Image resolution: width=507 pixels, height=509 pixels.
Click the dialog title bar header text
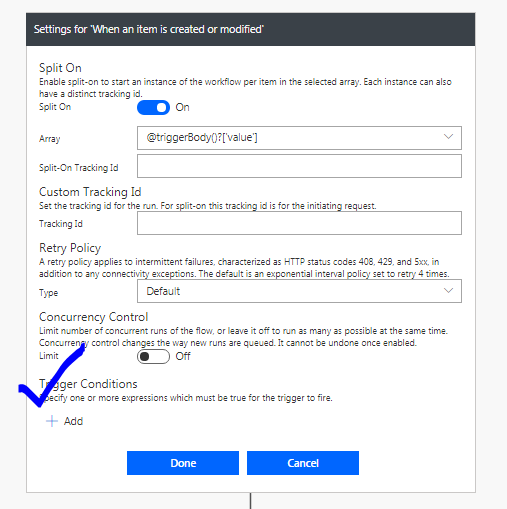click(149, 29)
